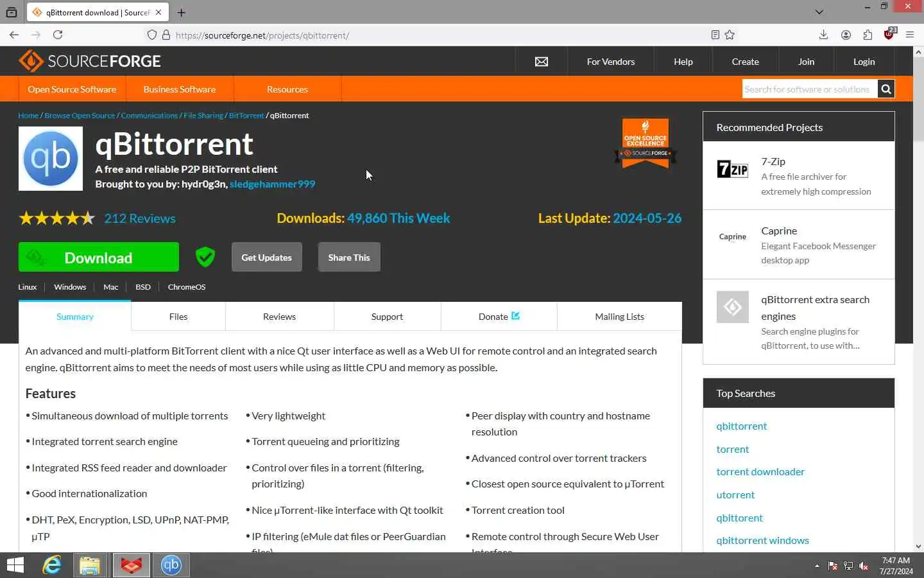The image size is (924, 578).
Task: Open the Resources menu
Action: click(x=287, y=89)
